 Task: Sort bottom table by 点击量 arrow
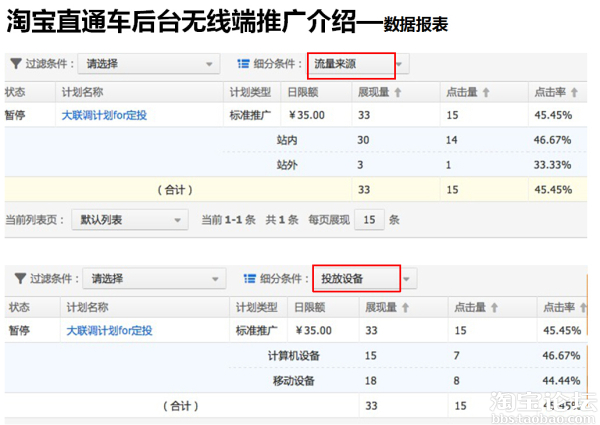point(494,307)
